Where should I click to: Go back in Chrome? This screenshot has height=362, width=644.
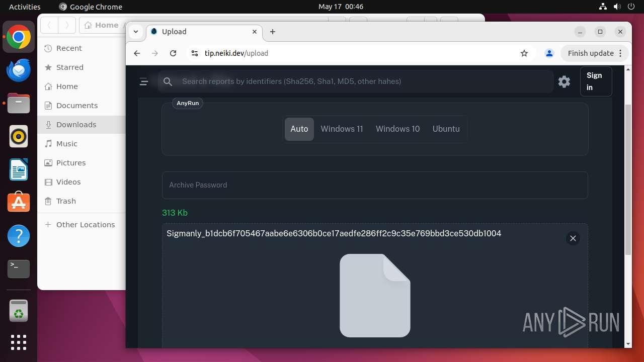[x=137, y=53]
